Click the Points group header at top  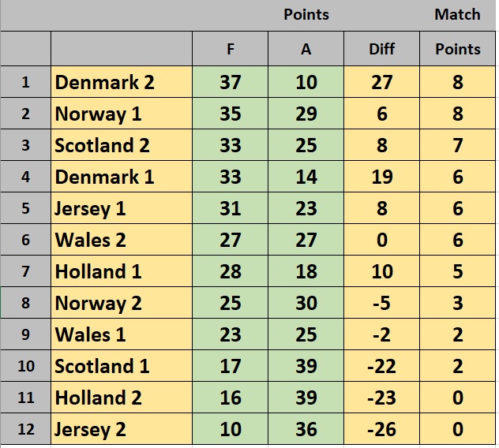tap(306, 15)
